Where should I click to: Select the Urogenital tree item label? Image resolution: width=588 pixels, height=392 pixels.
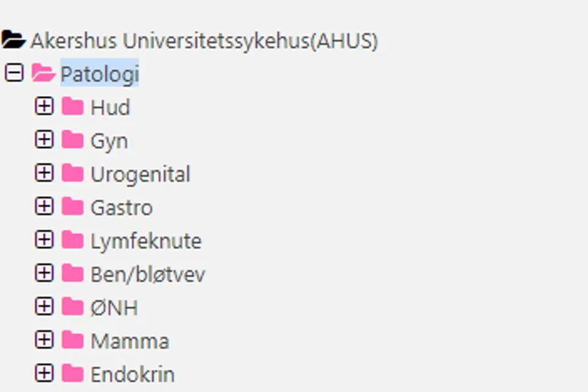click(140, 174)
